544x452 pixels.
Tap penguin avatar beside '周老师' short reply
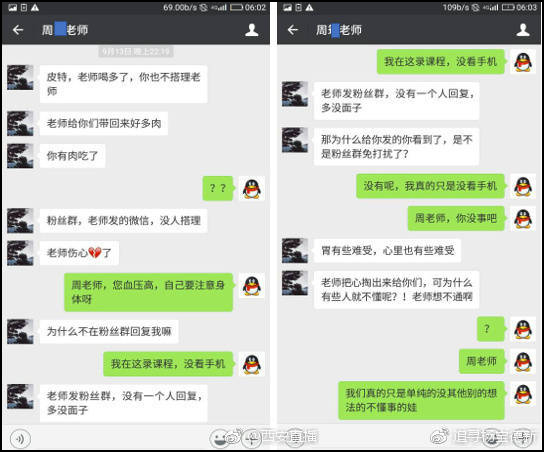pyautogui.click(x=523, y=361)
